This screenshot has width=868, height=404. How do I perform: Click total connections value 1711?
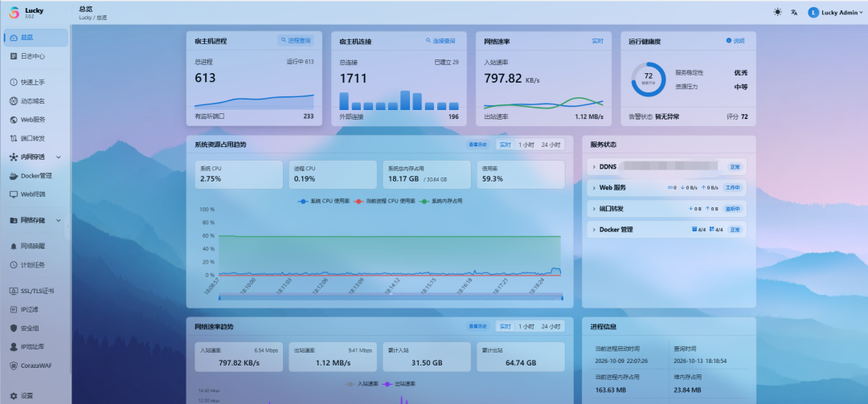353,78
